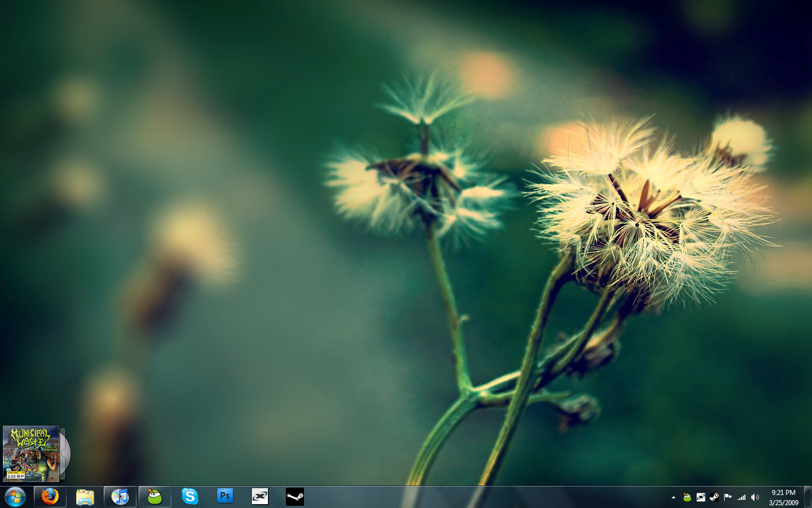This screenshot has height=508, width=812.
Task: Open the clock showing 9:21 PM
Action: [783, 497]
